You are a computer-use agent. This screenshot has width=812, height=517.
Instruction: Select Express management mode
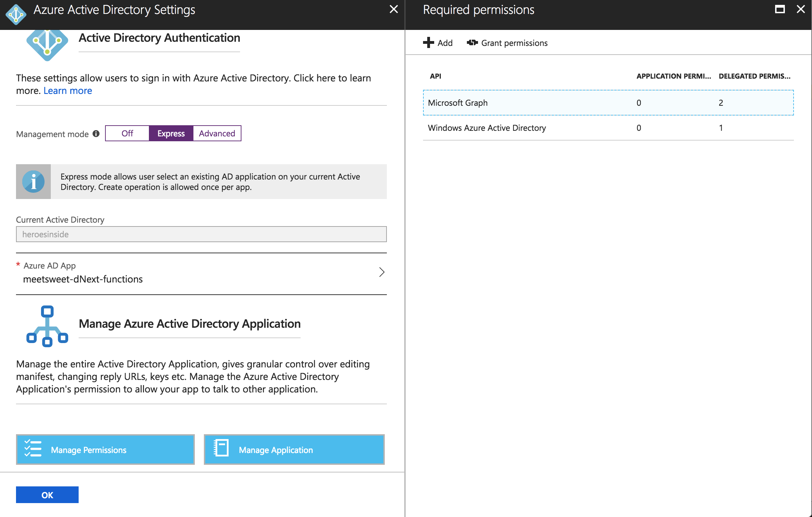[171, 133]
